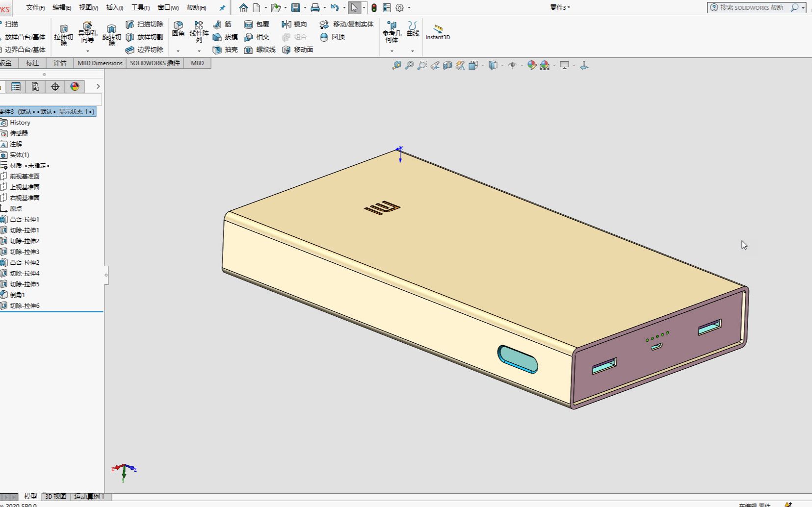Toggle the pin on the menu bar
This screenshot has width=812, height=507.
point(222,8)
